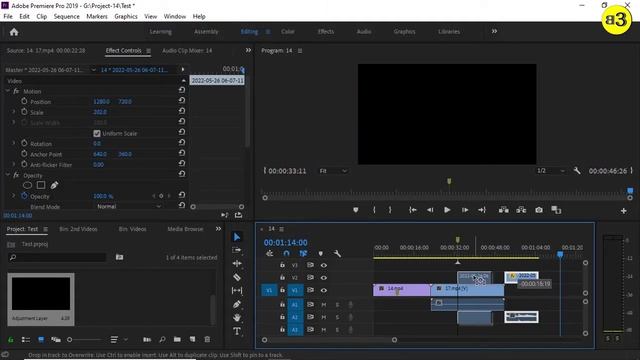
Task: Click Mark In button
Action: (x=374, y=210)
